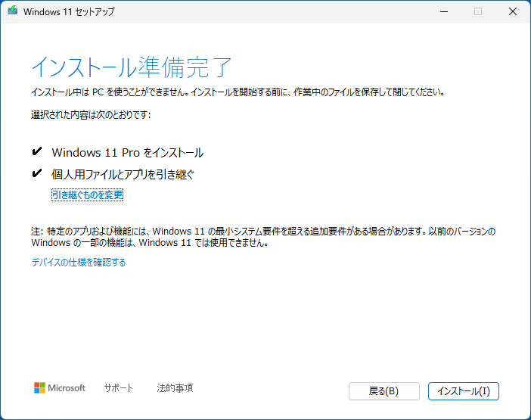The image size is (531, 420).
Task: Open the サポート link
Action: pos(118,387)
